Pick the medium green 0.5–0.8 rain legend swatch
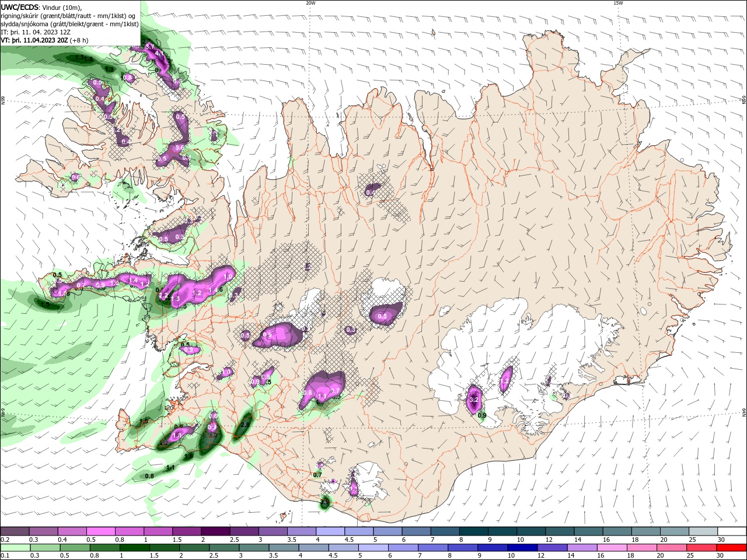Viewport: 747px width, 560px height. (x=74, y=548)
